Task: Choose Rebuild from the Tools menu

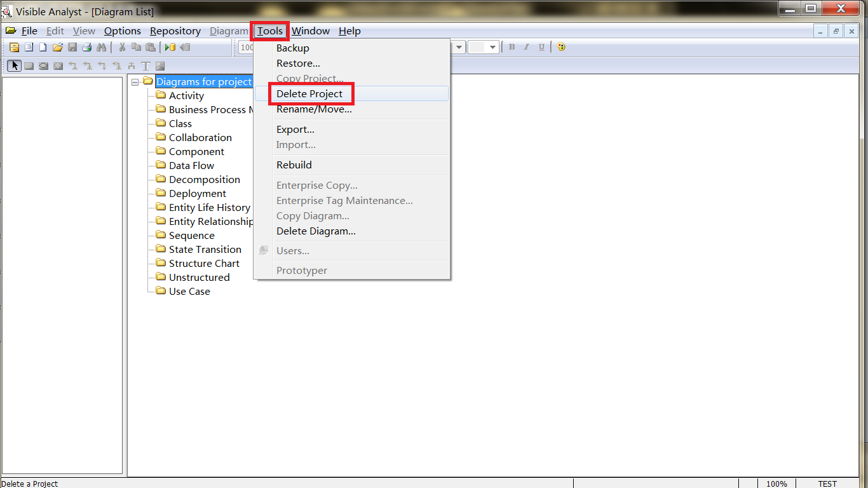Action: click(352, 165)
